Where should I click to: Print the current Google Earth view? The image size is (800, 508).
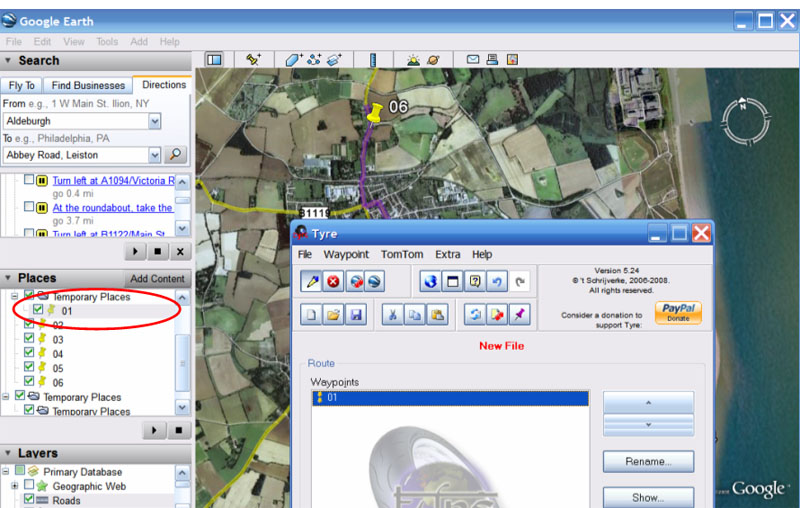492,59
